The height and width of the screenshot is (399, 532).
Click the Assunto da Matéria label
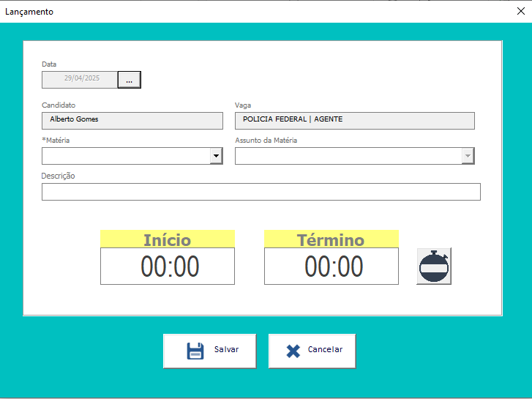(x=266, y=141)
